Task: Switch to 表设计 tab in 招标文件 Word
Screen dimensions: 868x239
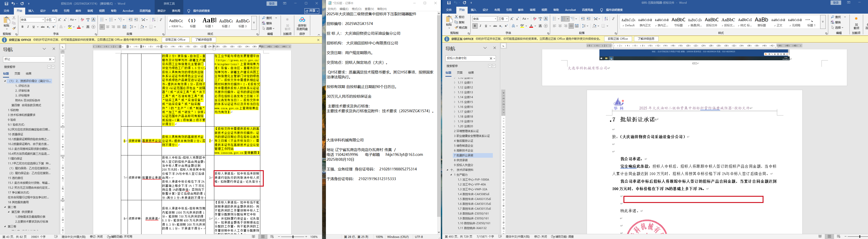Action: 161,11
